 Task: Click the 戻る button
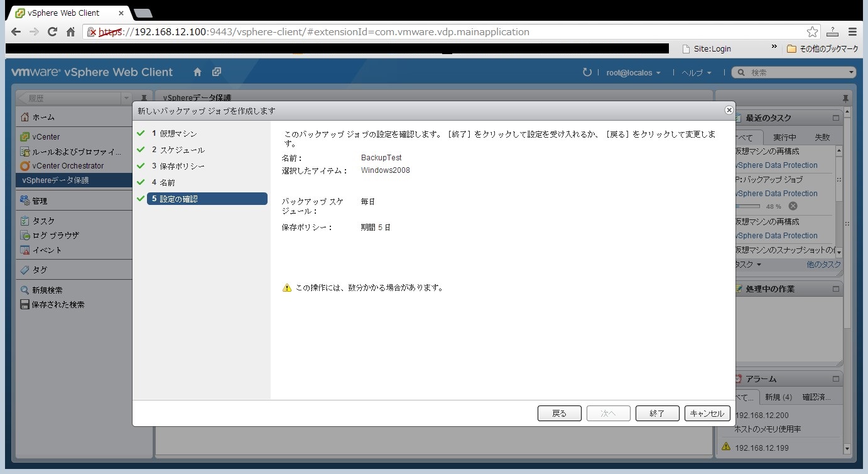click(x=560, y=413)
